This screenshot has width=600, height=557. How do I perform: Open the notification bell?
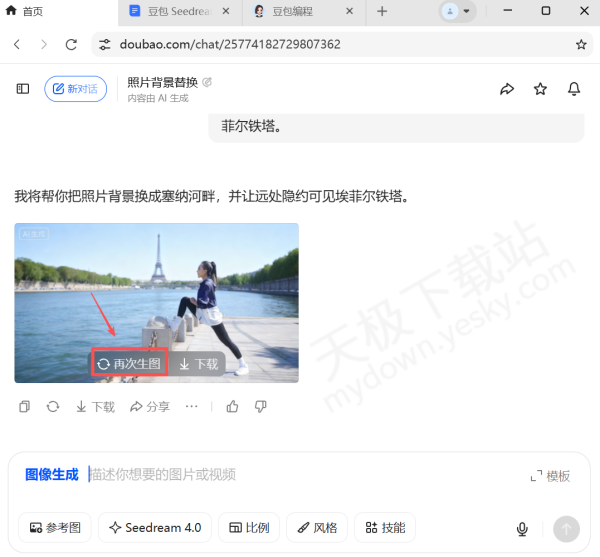574,89
